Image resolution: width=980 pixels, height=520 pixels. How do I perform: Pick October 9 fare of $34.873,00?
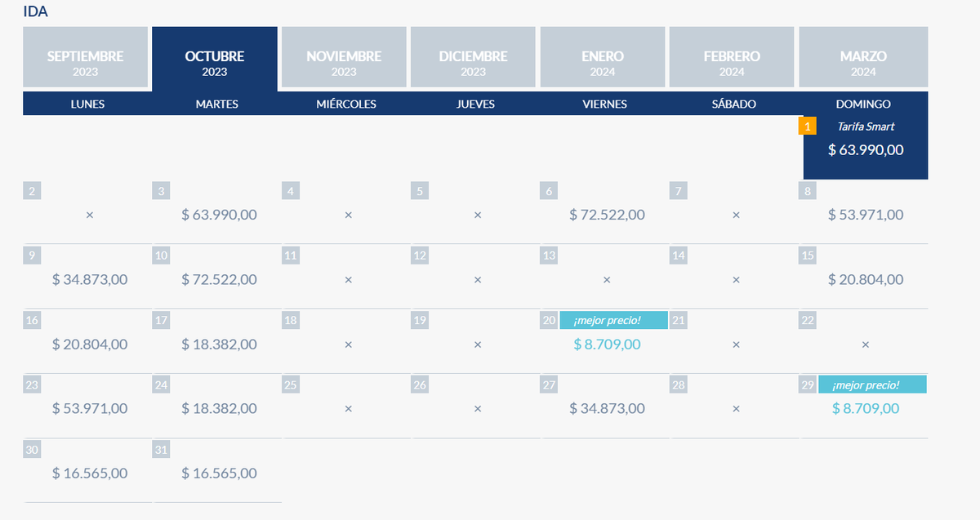90,279
